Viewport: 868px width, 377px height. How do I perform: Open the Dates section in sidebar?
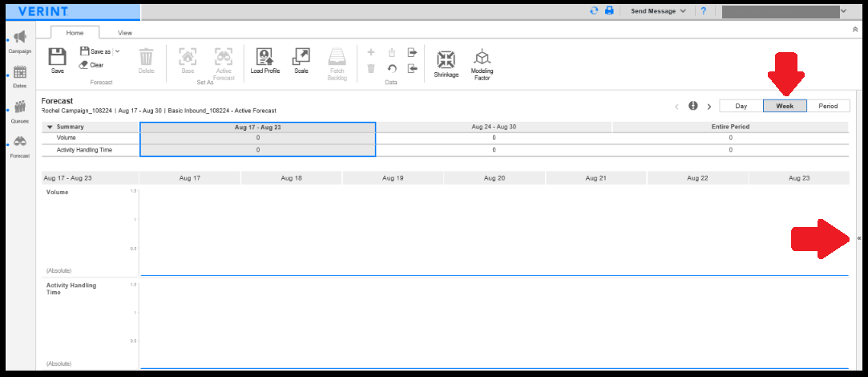20,77
